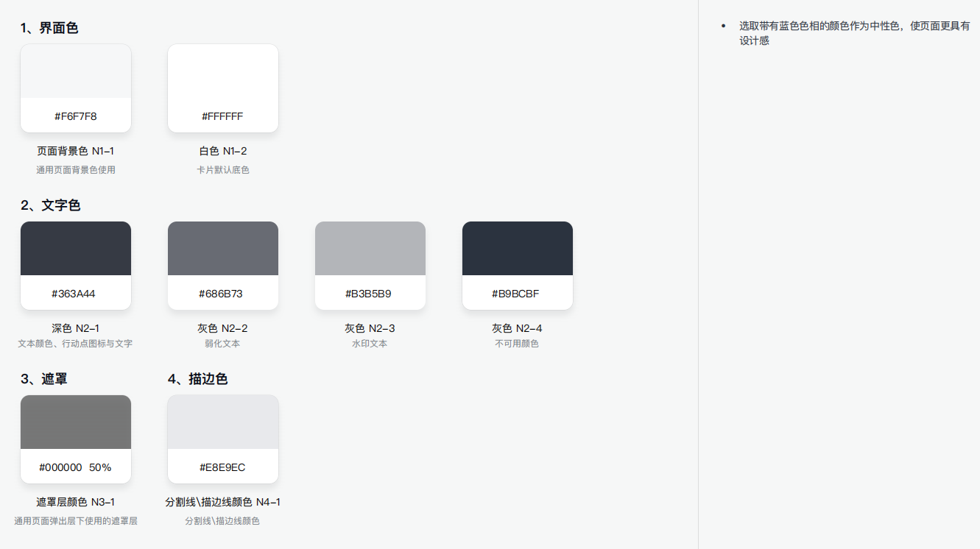This screenshot has width=980, height=549.
Task: Click the description '文本颜色、行动点图标与文字'
Action: pos(76,344)
